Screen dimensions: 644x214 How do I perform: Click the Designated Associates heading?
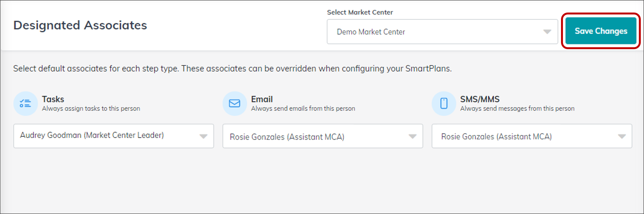(80, 25)
